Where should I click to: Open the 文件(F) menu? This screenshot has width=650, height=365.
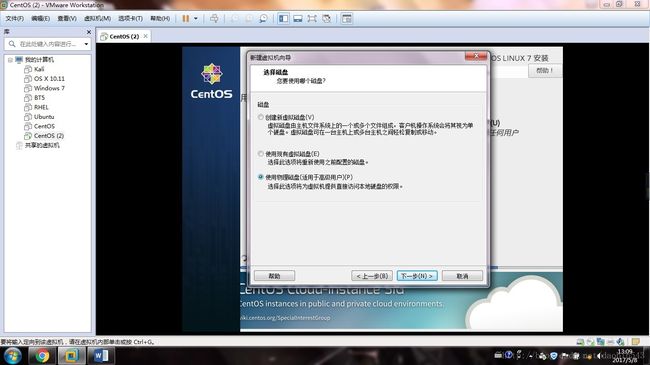pyautogui.click(x=15, y=19)
